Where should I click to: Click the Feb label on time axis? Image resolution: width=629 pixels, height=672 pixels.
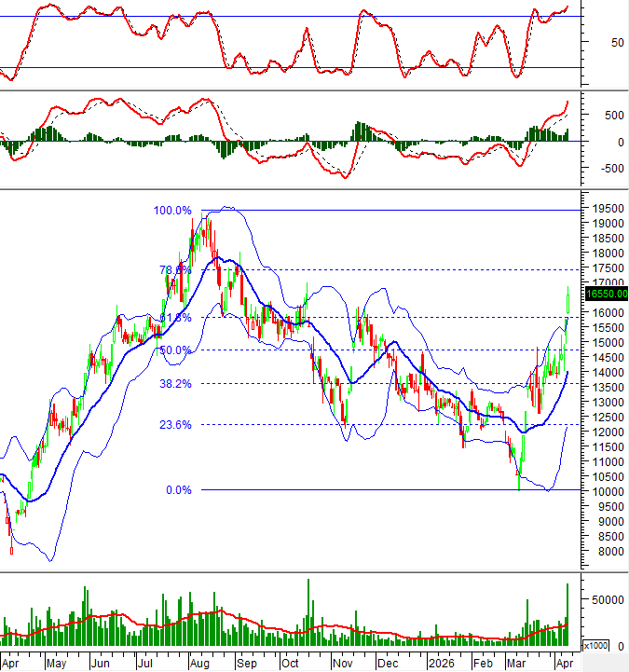pos(482,663)
